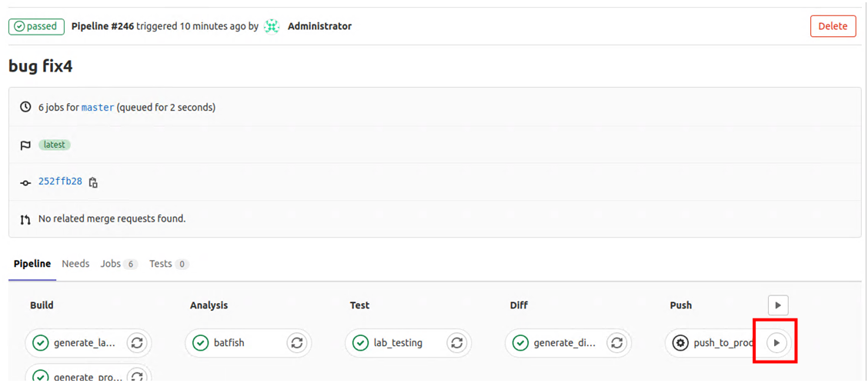The width and height of the screenshot is (868, 383).
Task: Play the push_to_prod manual job
Action: (777, 343)
